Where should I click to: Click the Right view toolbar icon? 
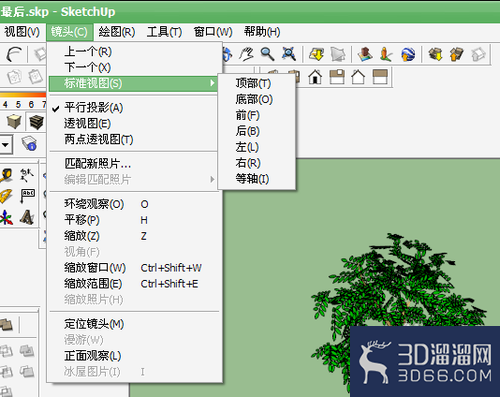coord(337,77)
